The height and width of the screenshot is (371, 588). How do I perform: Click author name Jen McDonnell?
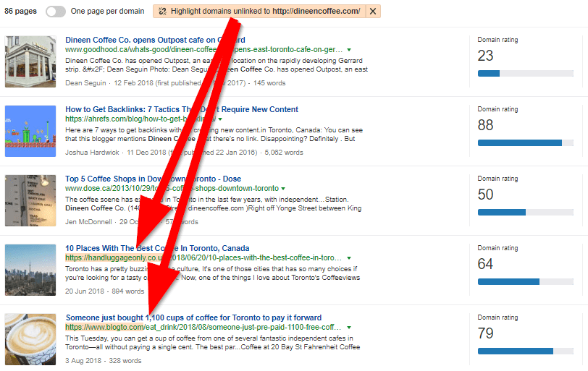[88, 222]
